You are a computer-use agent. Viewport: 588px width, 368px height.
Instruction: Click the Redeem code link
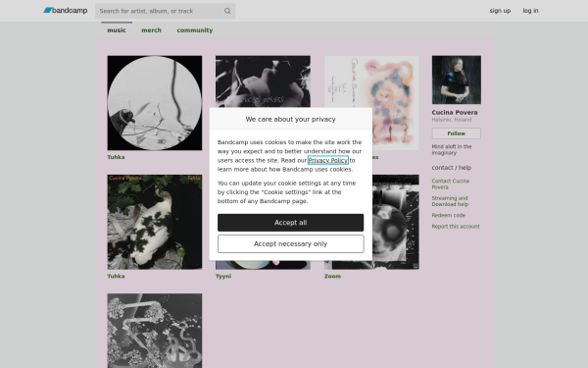click(x=449, y=216)
